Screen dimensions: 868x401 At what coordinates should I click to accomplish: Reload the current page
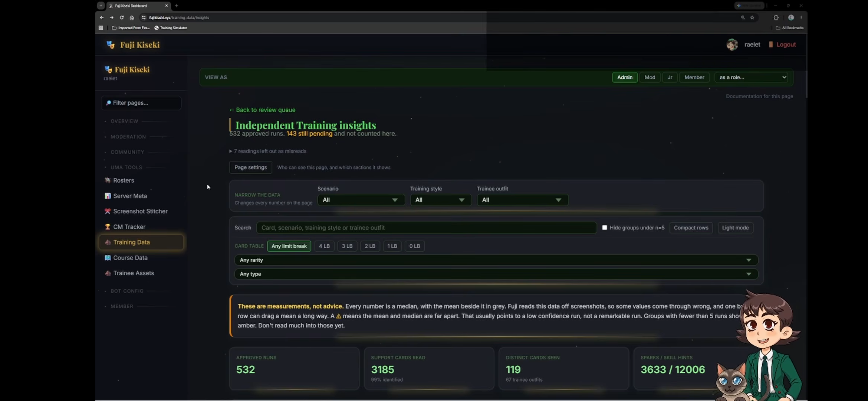(122, 17)
